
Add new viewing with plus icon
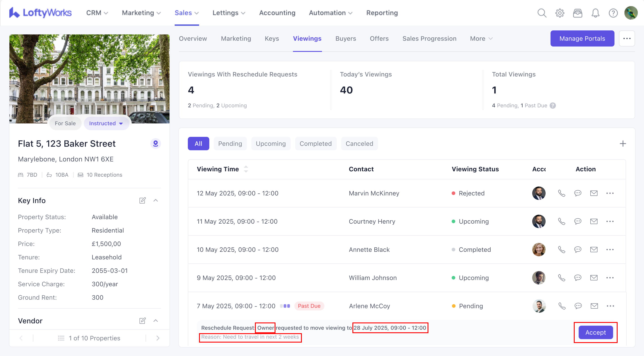[623, 144]
